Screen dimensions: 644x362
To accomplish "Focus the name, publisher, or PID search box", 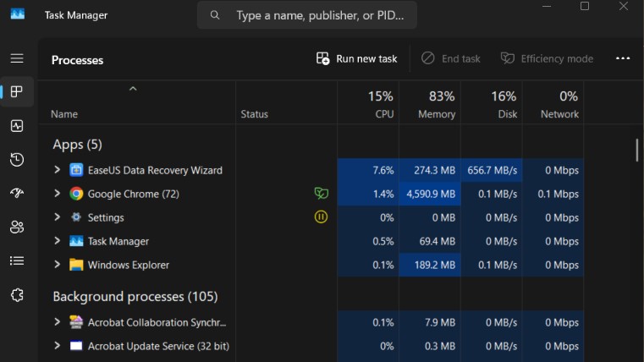I will [x=307, y=15].
